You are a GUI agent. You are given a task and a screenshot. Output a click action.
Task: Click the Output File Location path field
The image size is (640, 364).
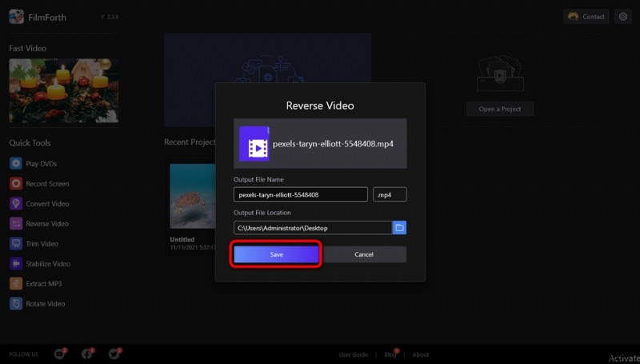pos(313,228)
